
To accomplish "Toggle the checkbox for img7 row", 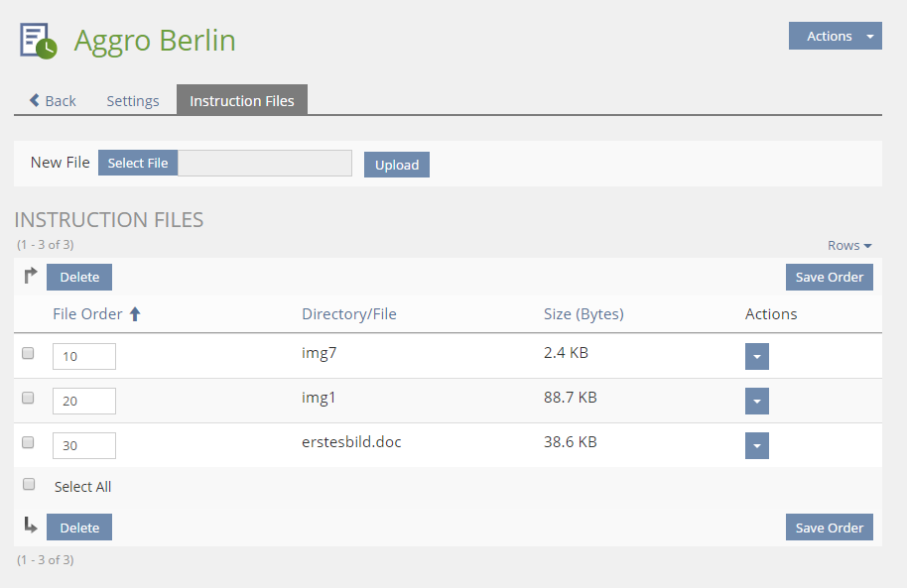I will pyautogui.click(x=28, y=353).
